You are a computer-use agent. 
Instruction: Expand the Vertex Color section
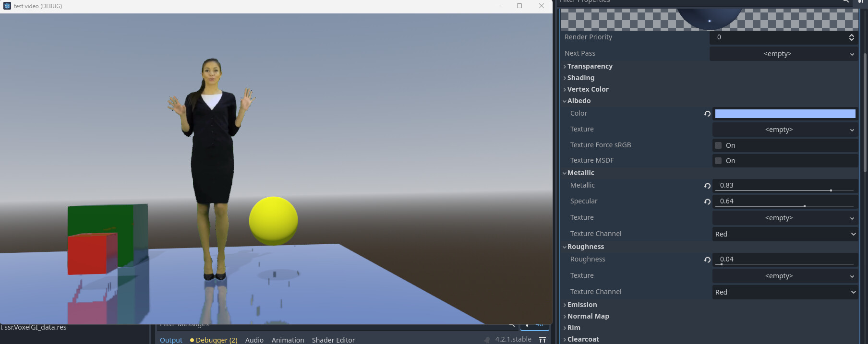(x=588, y=89)
